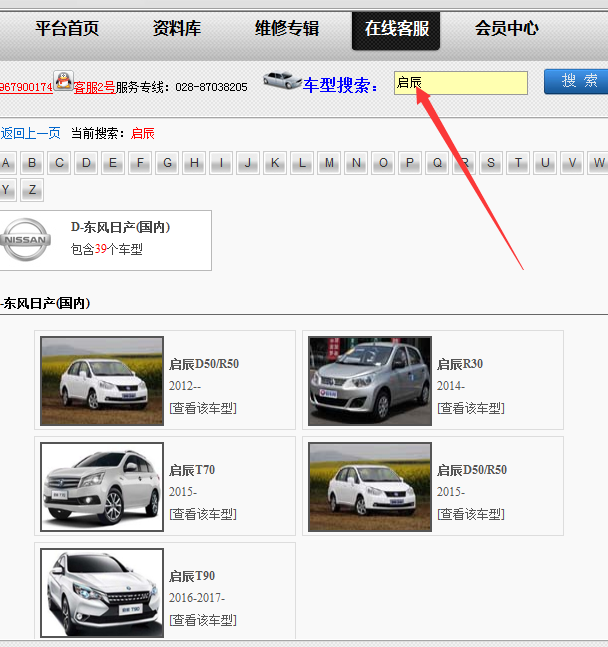Click the QQ penguin icon
The width and height of the screenshot is (608, 647).
click(64, 80)
